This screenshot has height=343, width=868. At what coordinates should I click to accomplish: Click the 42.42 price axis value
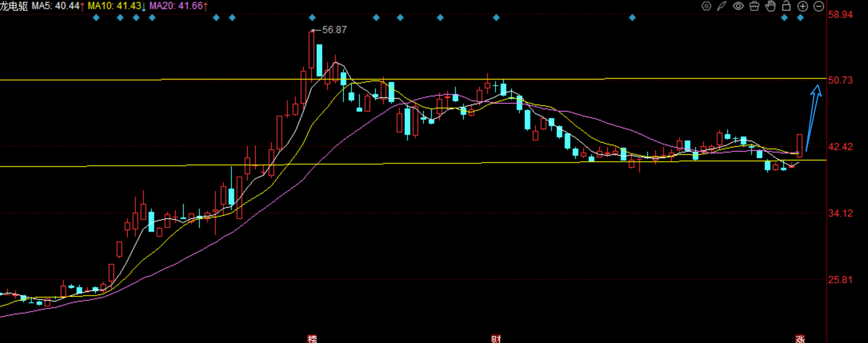840,147
